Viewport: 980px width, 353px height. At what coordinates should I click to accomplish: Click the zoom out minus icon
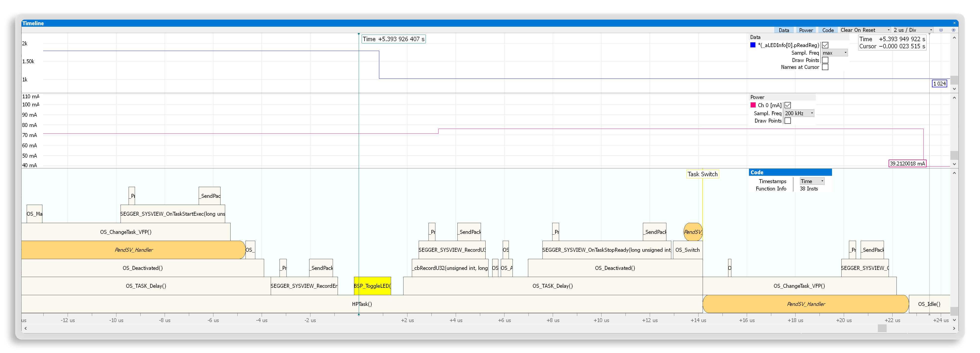941,30
